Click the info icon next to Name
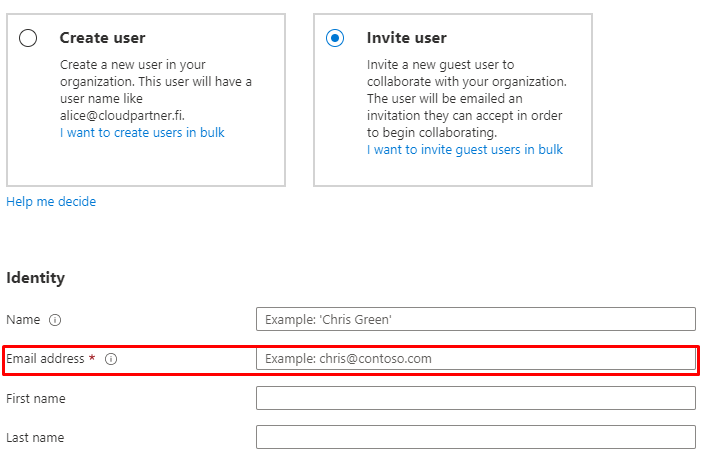 click(x=55, y=320)
